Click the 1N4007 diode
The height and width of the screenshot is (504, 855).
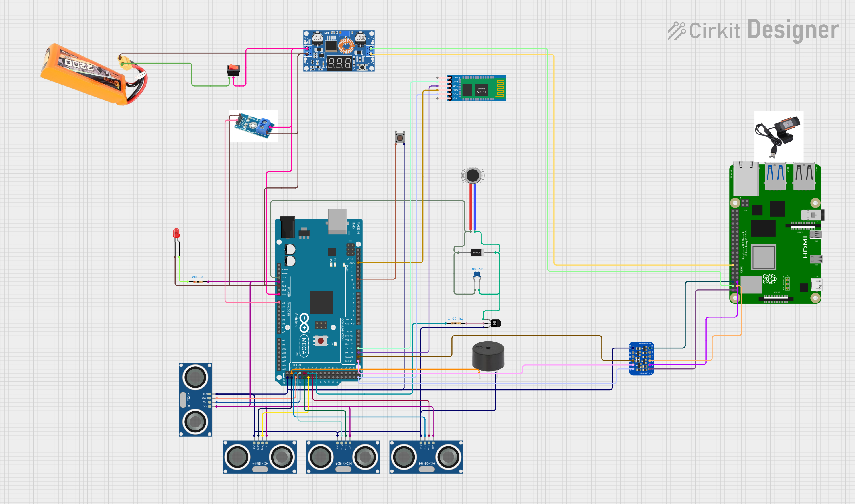(476, 252)
